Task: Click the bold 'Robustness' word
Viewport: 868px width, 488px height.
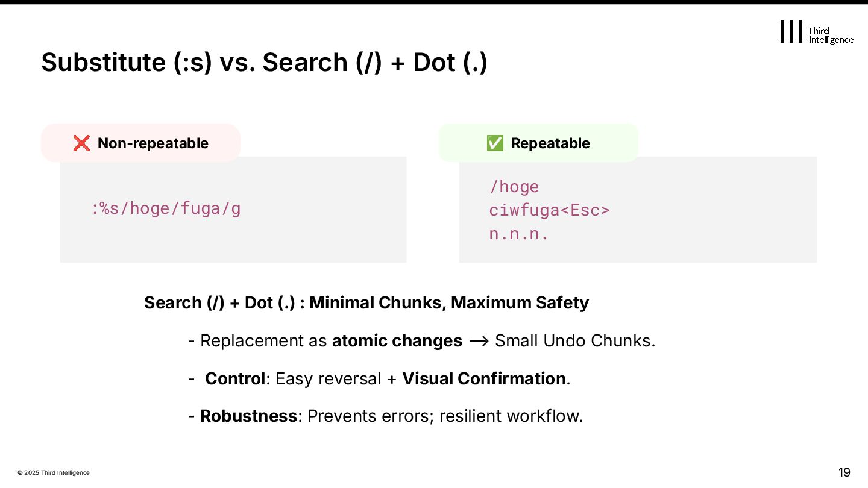Action: point(248,416)
